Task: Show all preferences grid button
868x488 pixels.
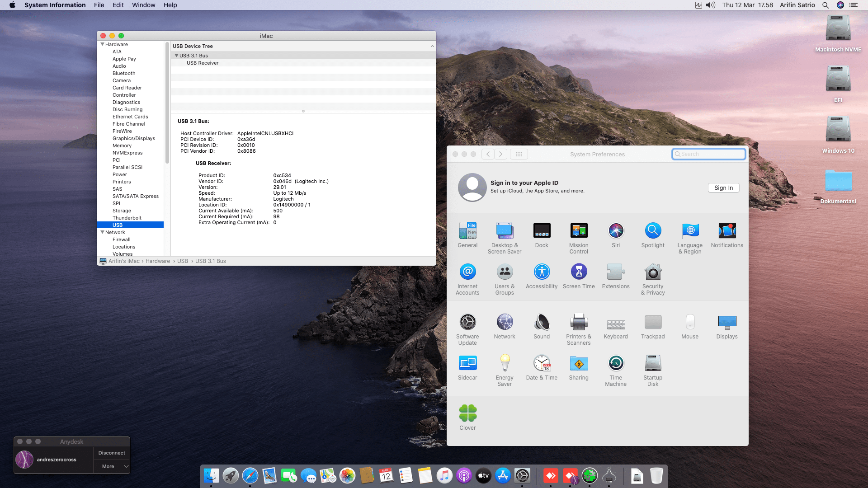Action: pos(519,154)
